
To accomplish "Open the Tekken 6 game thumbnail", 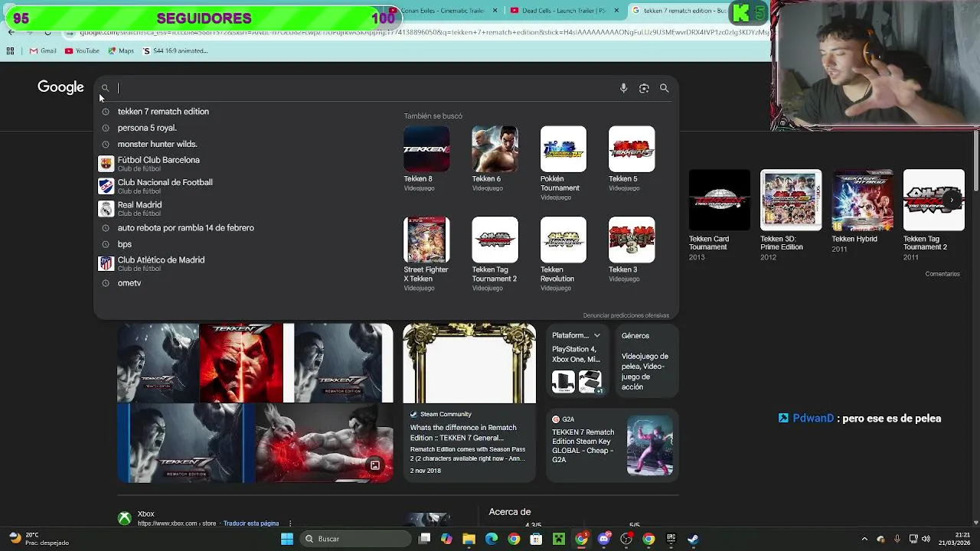I will click(495, 149).
